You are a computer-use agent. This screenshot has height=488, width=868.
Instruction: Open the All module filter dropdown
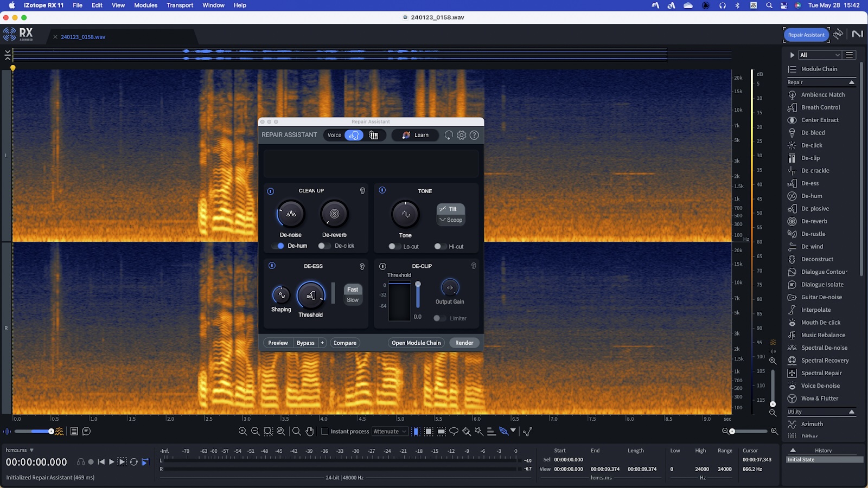click(x=820, y=55)
